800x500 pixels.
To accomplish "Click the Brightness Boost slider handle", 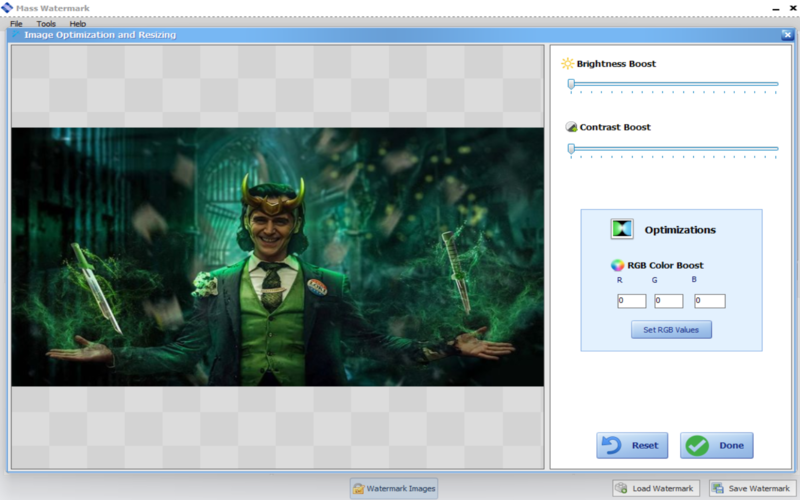I will click(571, 84).
